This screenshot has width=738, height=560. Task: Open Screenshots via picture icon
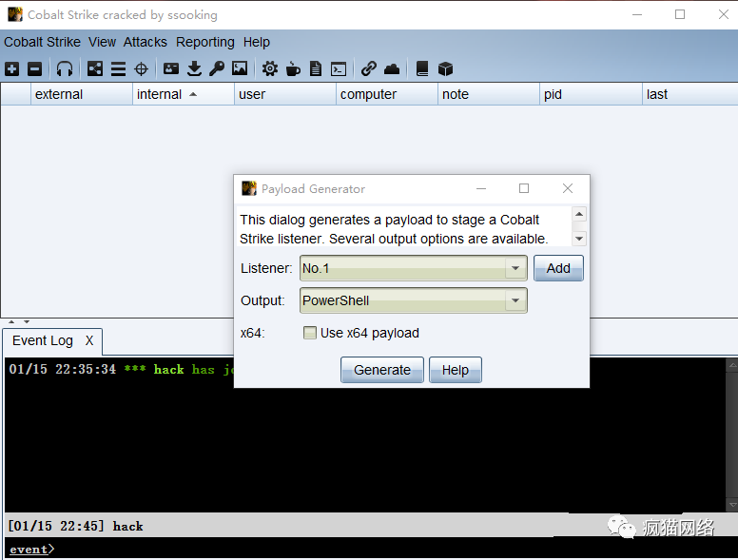pos(240,69)
